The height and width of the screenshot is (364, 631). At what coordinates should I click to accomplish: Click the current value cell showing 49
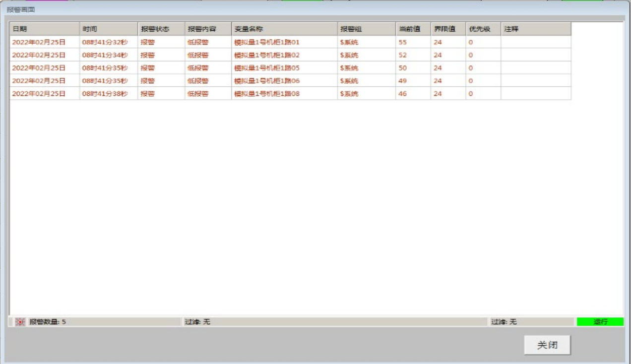tap(403, 81)
